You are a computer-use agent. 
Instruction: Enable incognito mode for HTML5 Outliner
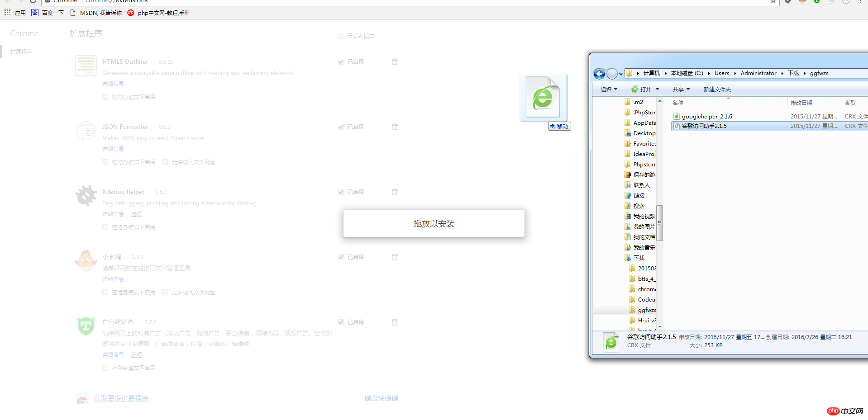[x=105, y=97]
